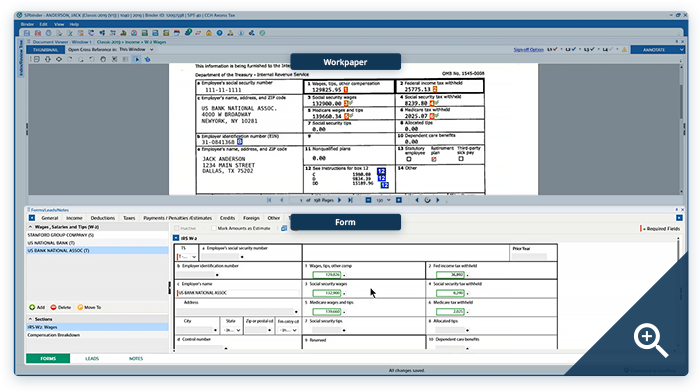
Task: Switch to the Deductions tab
Action: coord(103,218)
